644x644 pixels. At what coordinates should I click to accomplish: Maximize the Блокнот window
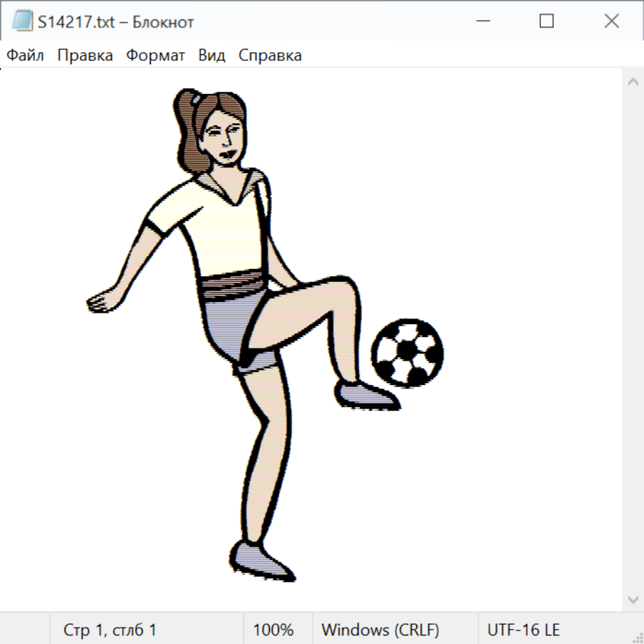click(x=547, y=21)
